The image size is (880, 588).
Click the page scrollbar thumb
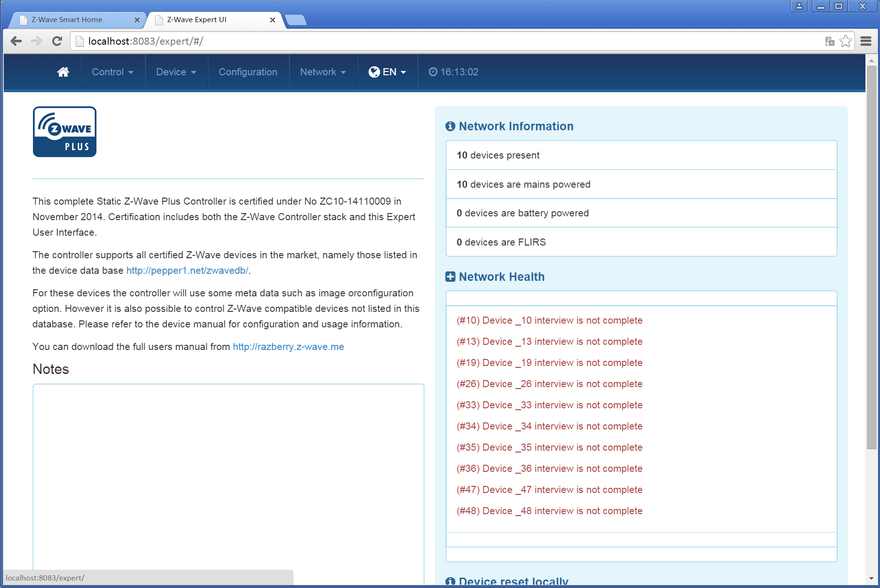coord(872,257)
